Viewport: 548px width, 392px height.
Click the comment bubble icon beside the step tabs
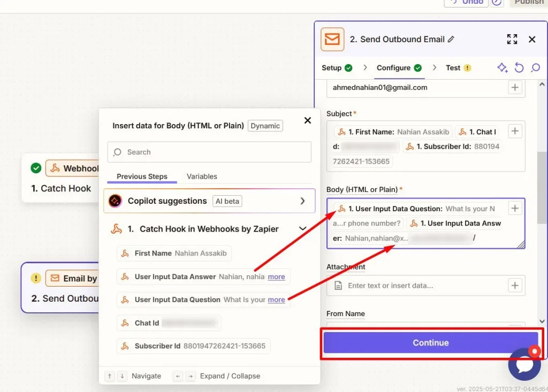[535, 67]
